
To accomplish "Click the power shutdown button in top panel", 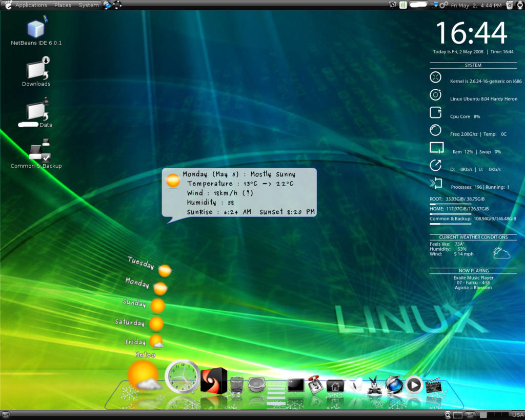I will (x=520, y=5).
